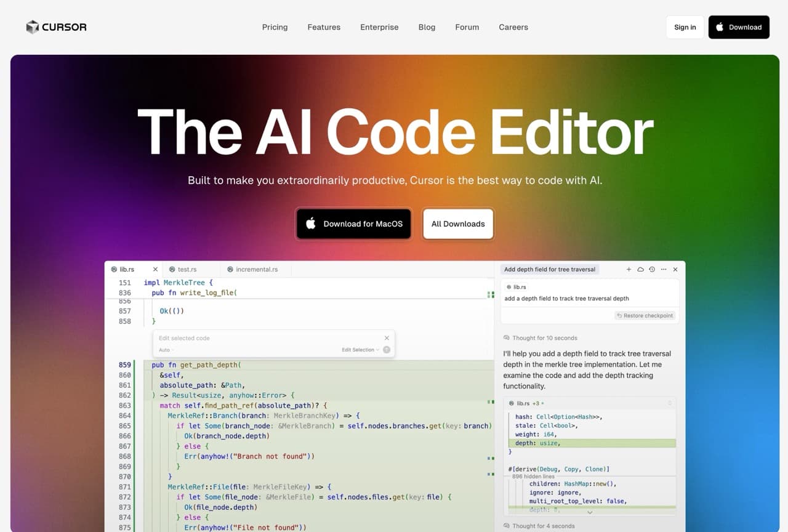Open the incremental.rs tab
788x532 pixels.
(256, 269)
